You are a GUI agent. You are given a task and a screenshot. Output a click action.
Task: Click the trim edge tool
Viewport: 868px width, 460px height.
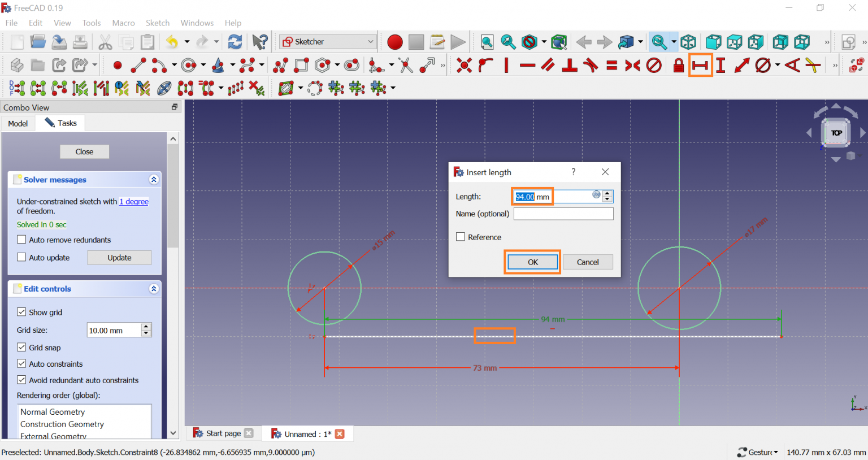tap(405, 66)
